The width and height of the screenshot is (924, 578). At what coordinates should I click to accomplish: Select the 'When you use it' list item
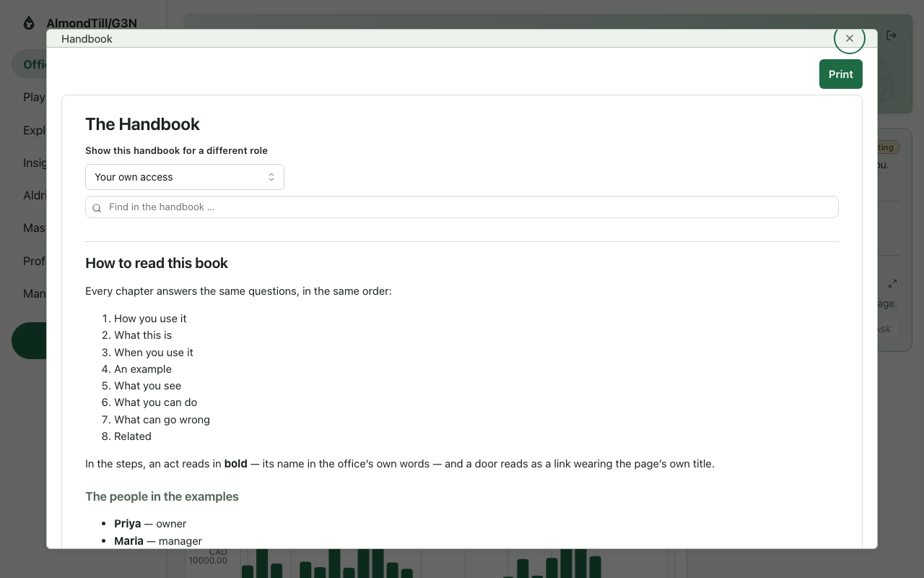(154, 353)
